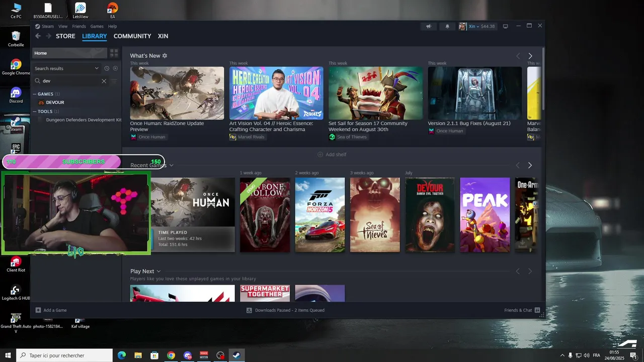Screen dimensions: 644x362
Task: Open Friends & Chat
Action: coord(522,310)
